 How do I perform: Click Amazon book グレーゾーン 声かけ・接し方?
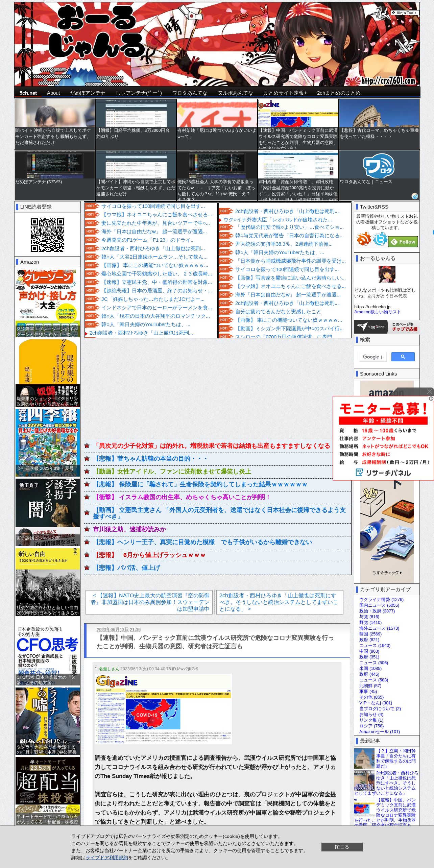pos(48,303)
